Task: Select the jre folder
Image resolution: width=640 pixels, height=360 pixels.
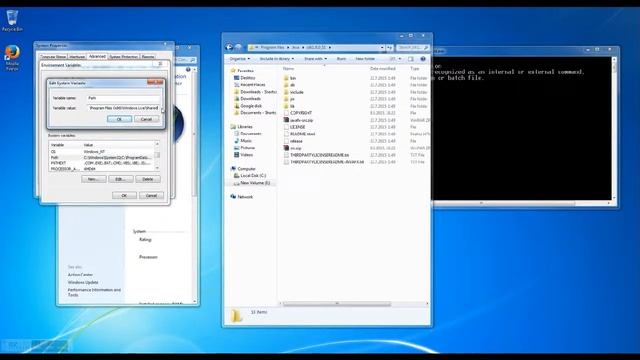Action: [x=292, y=99]
